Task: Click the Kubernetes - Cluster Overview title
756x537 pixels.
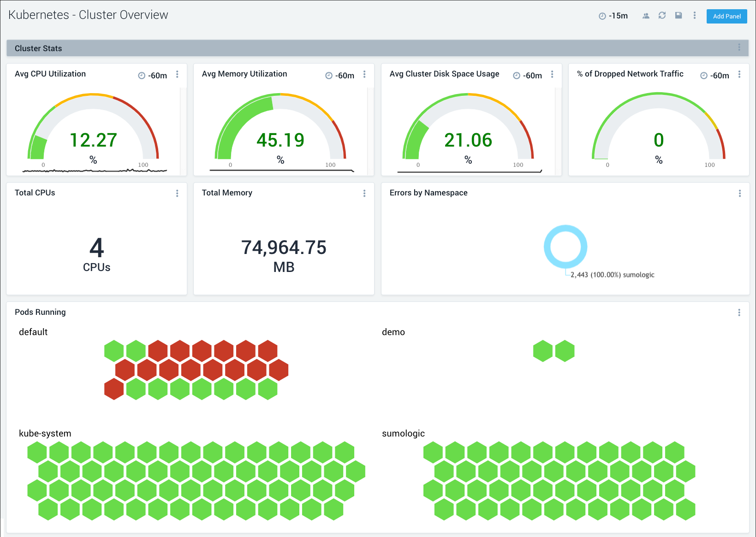Action: tap(88, 14)
